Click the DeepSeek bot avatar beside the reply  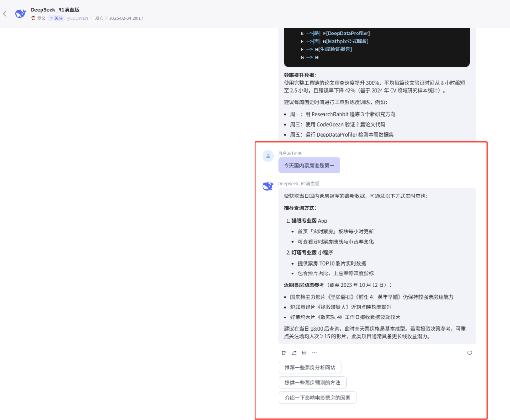click(x=268, y=187)
